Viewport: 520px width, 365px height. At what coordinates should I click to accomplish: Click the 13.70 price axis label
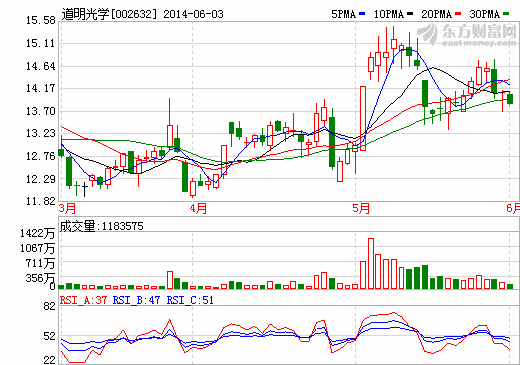pos(41,111)
